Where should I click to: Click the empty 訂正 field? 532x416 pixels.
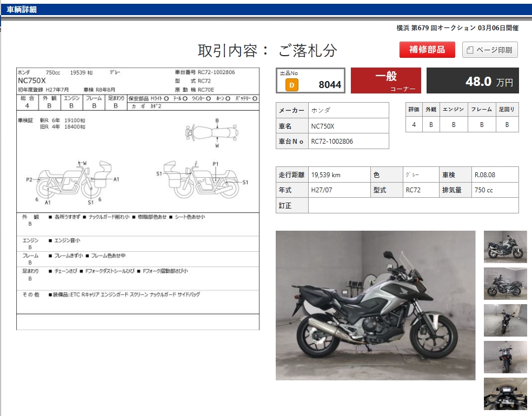(413, 205)
